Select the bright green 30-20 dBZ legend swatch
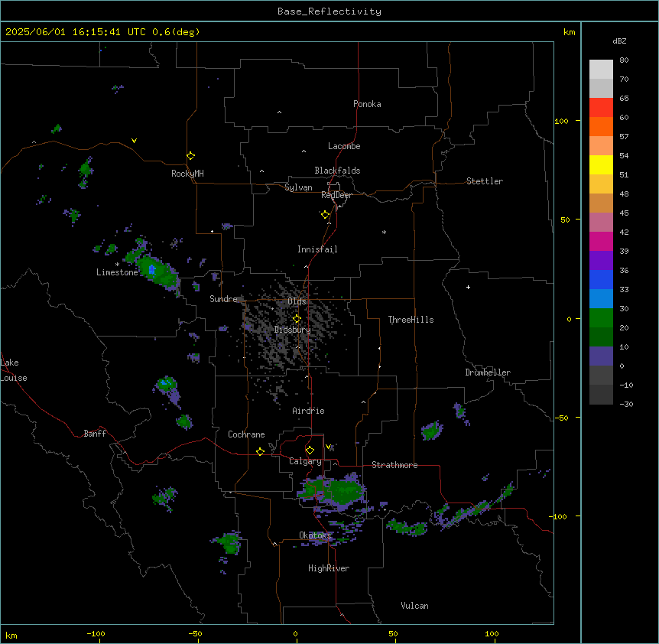Image resolution: width=659 pixels, height=644 pixels. point(601,318)
